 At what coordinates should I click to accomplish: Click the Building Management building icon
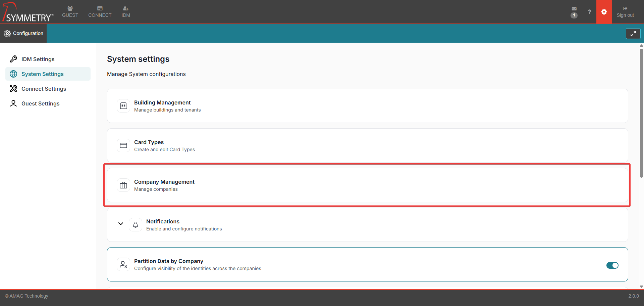point(123,106)
